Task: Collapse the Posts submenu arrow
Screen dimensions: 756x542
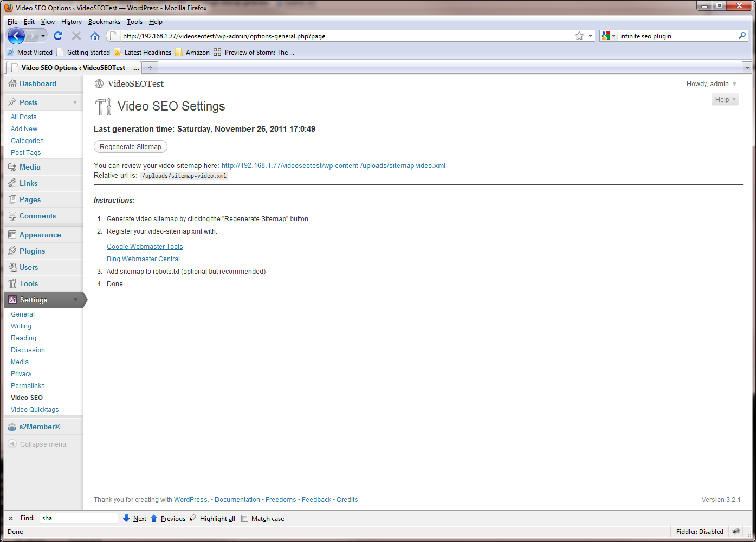Action: [x=75, y=102]
